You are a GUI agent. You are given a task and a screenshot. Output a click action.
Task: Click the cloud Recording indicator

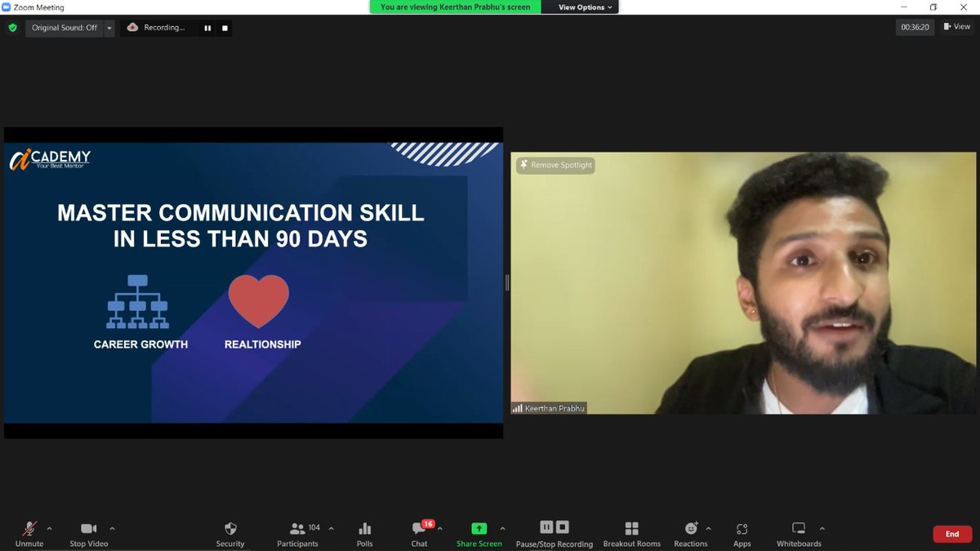click(157, 27)
